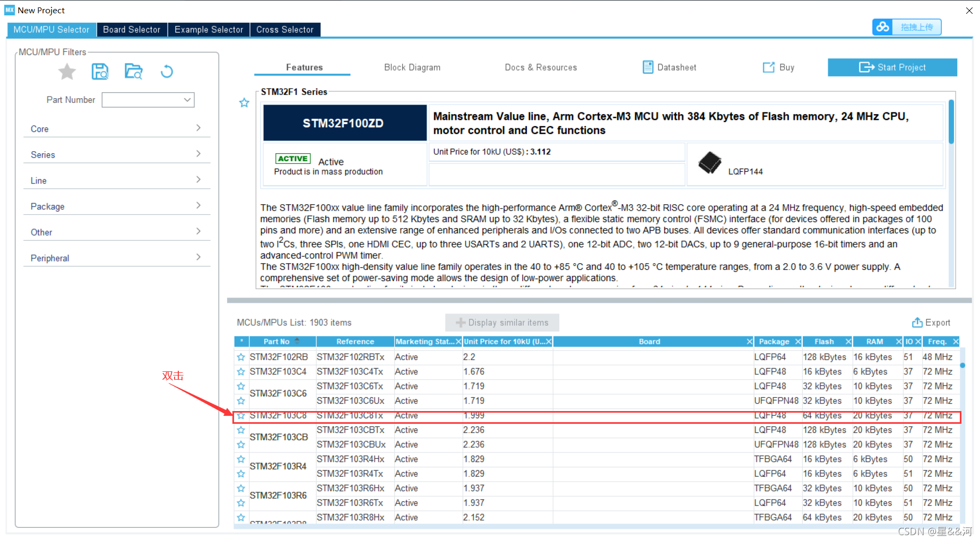Hide the IO column using its X icon

(x=918, y=342)
